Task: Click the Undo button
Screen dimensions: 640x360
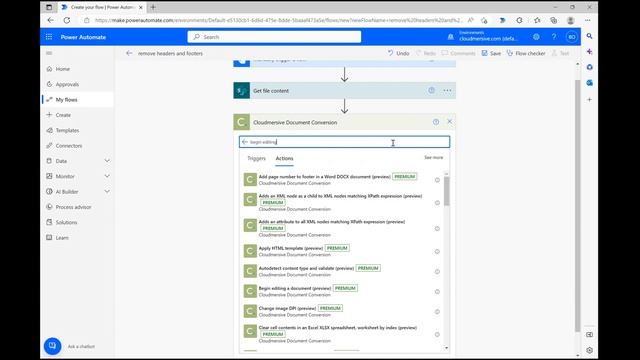Action: tap(398, 53)
